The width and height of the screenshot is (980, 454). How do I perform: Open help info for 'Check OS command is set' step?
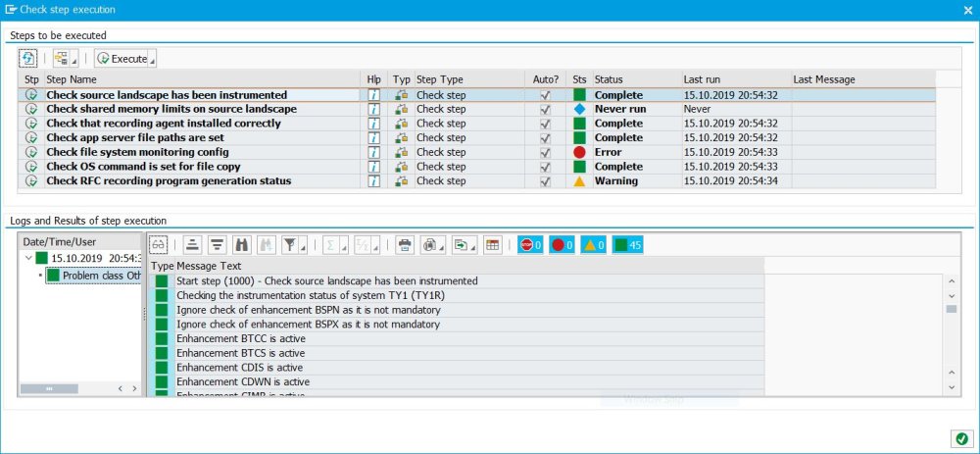click(373, 167)
